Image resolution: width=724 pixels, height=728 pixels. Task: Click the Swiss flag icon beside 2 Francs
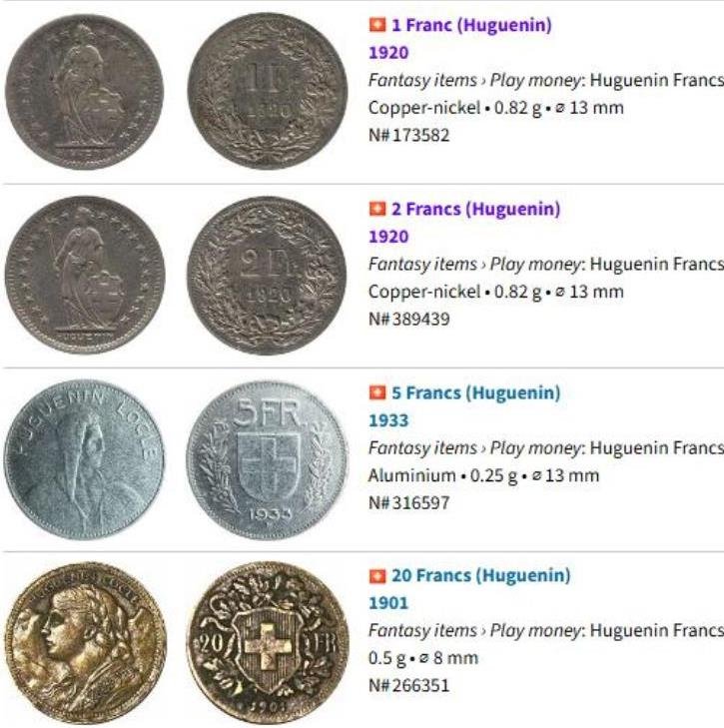coord(377,209)
